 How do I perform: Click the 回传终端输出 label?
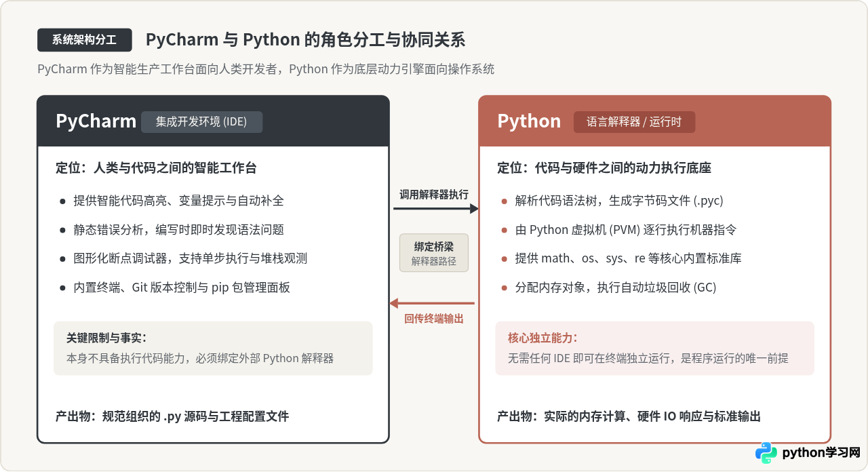click(x=434, y=318)
